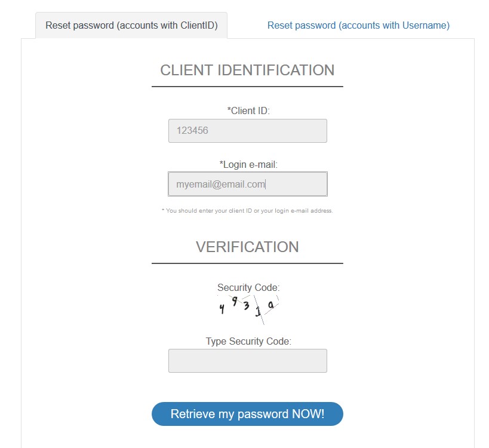Click the digit 4 in captcha
This screenshot has height=448, width=489.
coord(222,309)
